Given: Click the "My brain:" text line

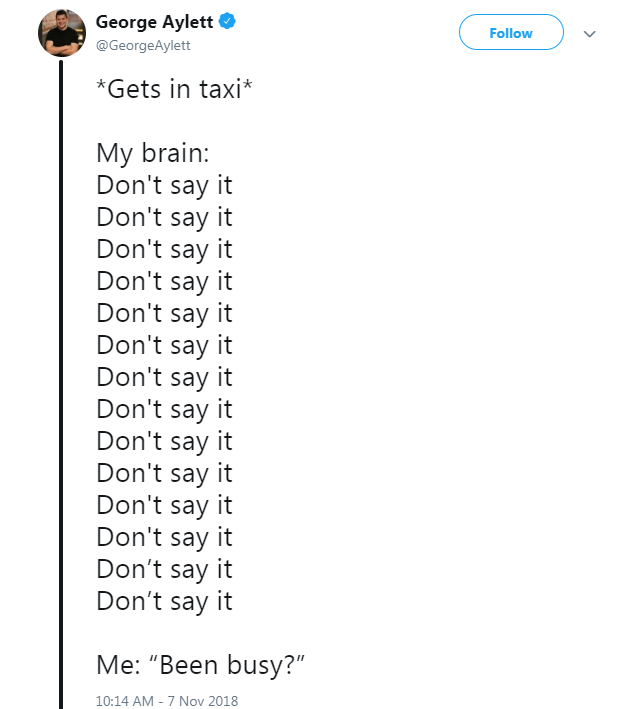Looking at the screenshot, I should click(x=151, y=153).
